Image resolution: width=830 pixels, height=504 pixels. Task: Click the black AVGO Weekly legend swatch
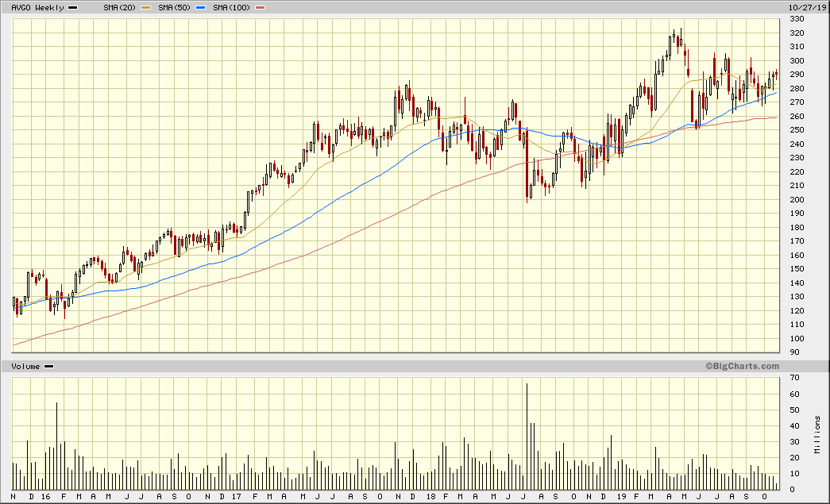[73, 6]
